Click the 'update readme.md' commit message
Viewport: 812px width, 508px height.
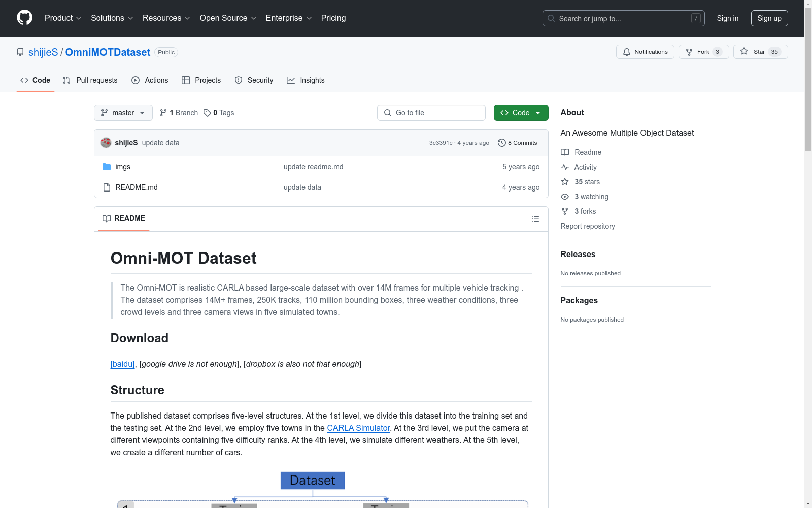tap(314, 167)
